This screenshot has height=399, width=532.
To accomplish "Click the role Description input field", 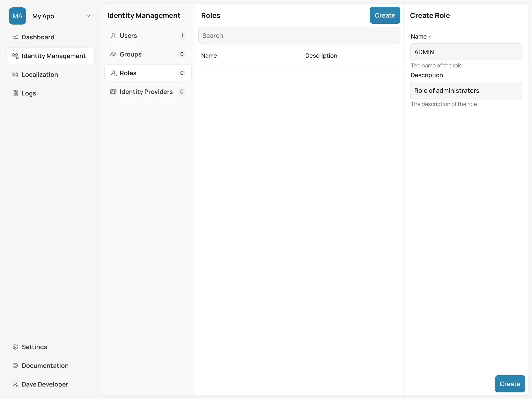I will (466, 90).
